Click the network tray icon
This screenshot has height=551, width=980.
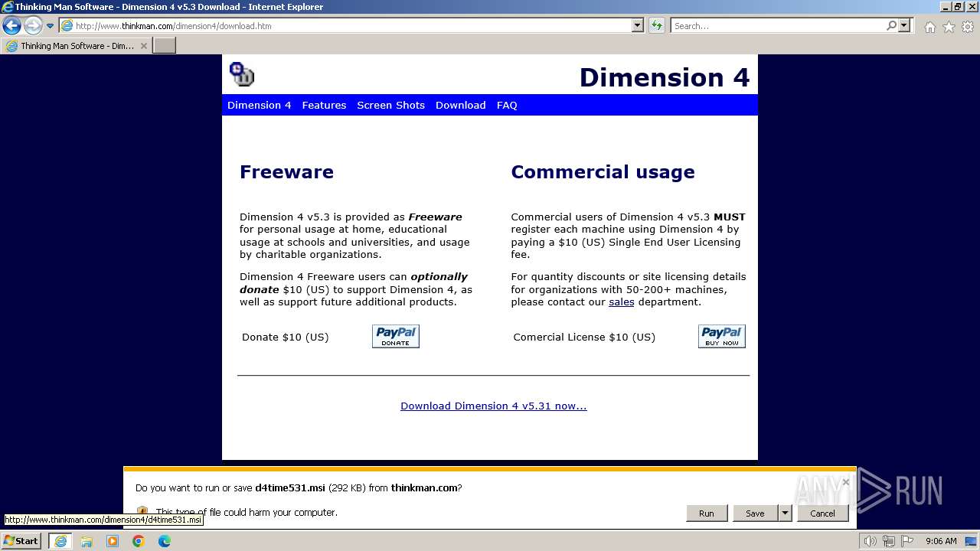pyautogui.click(x=889, y=541)
